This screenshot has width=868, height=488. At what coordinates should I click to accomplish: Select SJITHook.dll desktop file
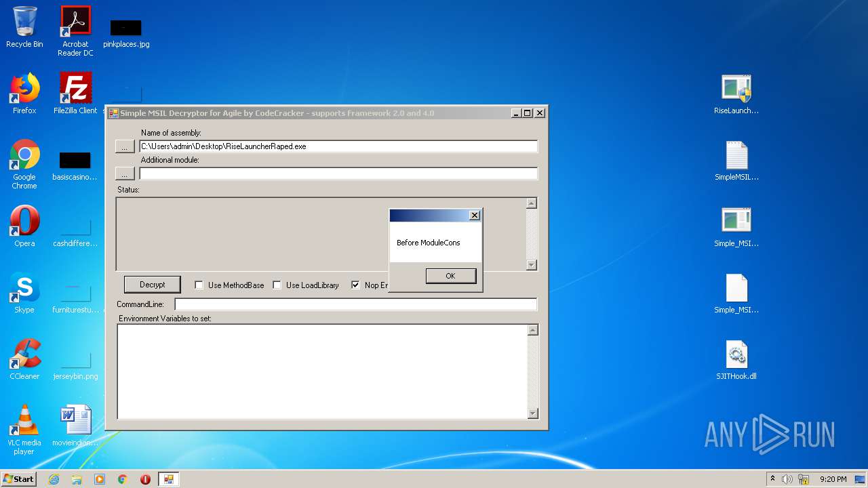click(x=736, y=359)
